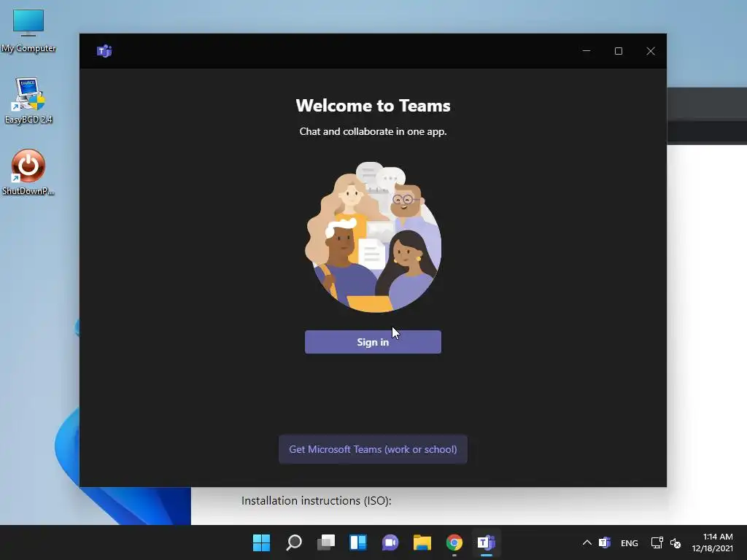Screen dimensions: 747x560
Task: Open Task View from the taskbar
Action: 326,542
